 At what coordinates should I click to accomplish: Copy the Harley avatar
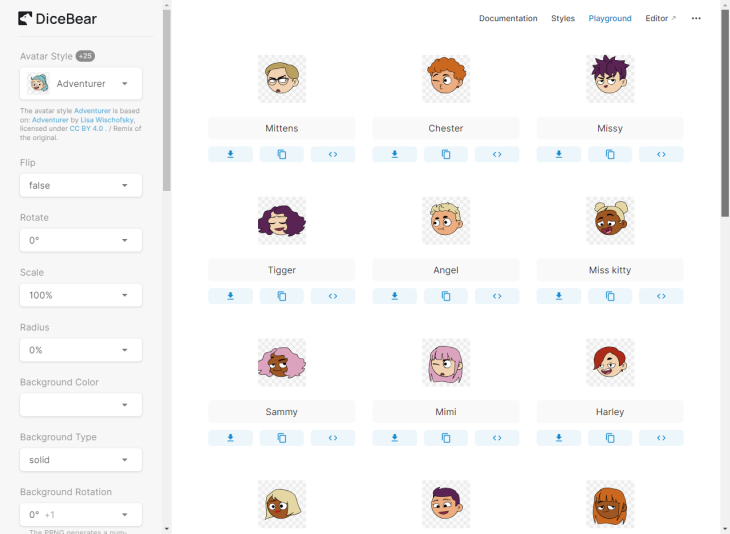click(610, 438)
